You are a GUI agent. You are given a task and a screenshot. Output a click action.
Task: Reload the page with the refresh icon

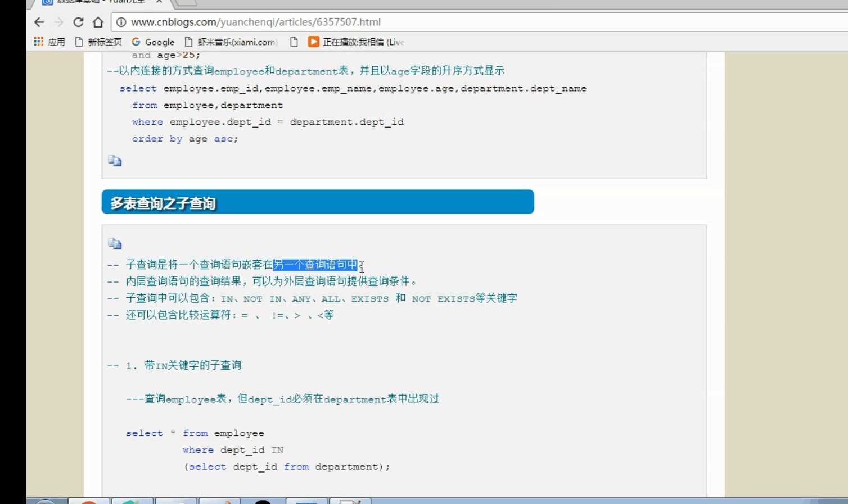coord(78,22)
